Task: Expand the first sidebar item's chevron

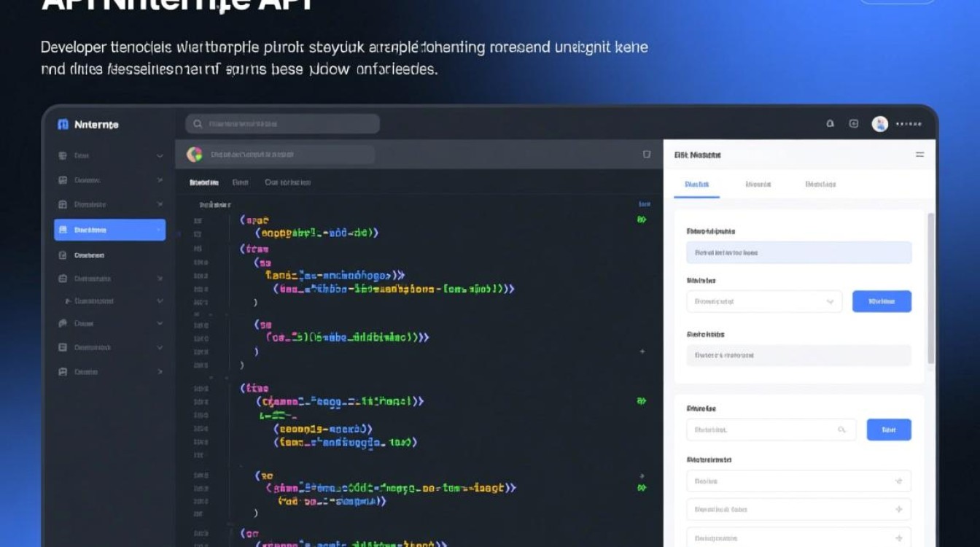Action: pyautogui.click(x=160, y=156)
